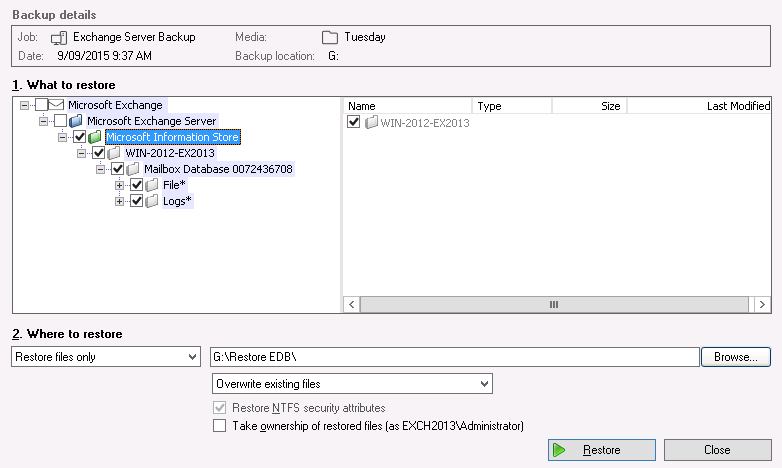Select WIN-2012-EX2013 row name in list
Viewport: 782px width, 468px height.
click(x=425, y=123)
